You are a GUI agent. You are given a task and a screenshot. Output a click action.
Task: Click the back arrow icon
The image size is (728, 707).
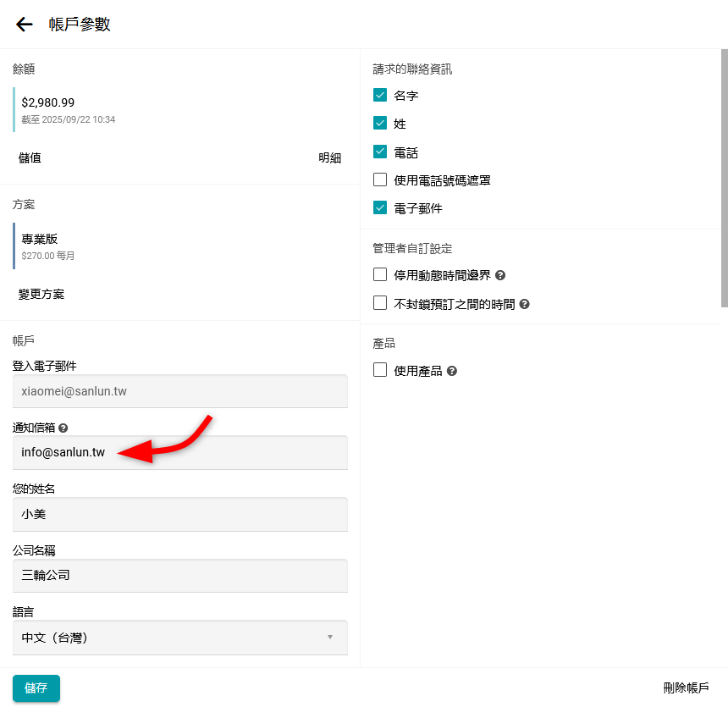(25, 25)
